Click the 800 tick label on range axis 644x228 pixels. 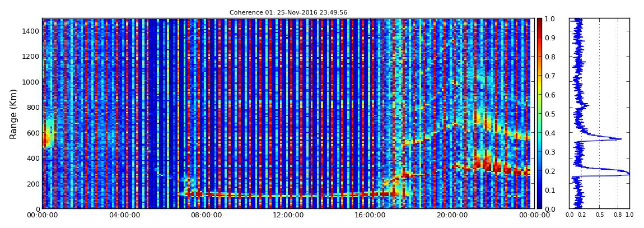click(33, 107)
